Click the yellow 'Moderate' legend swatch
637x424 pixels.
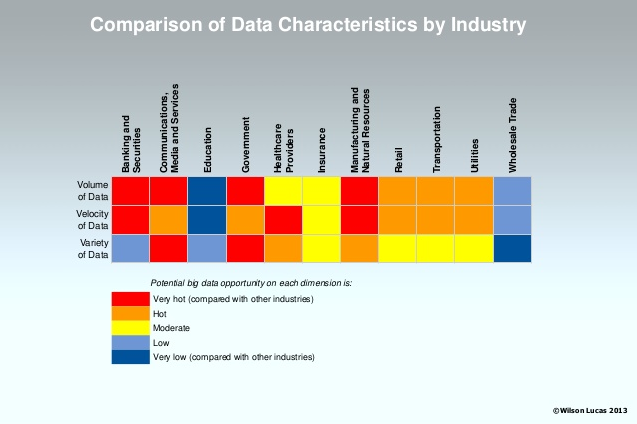[x=130, y=327]
